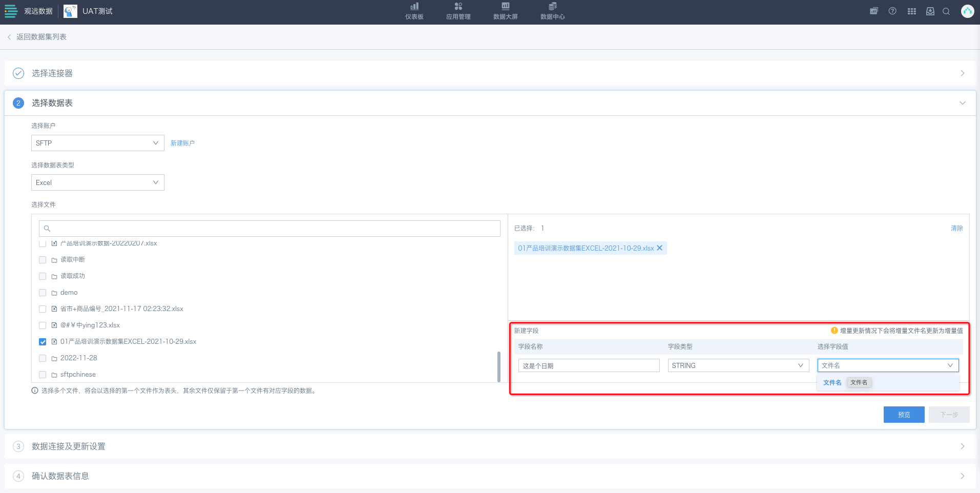Click the back arrow to dataset list
Screen dimensions: 980x493
click(x=9, y=37)
